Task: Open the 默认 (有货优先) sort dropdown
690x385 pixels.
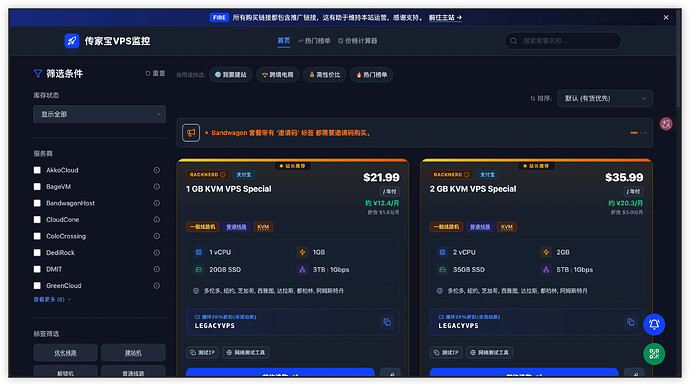Action: tap(605, 98)
